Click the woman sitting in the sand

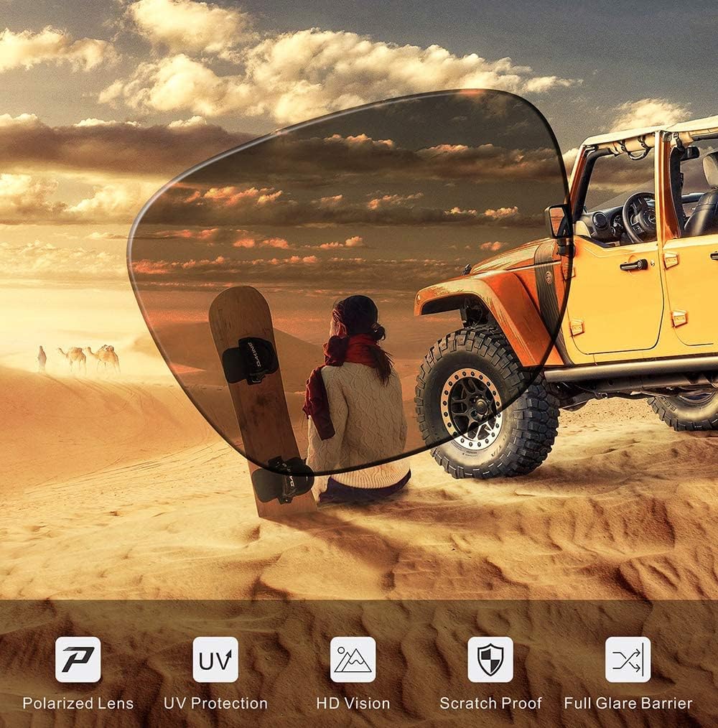coord(357,399)
